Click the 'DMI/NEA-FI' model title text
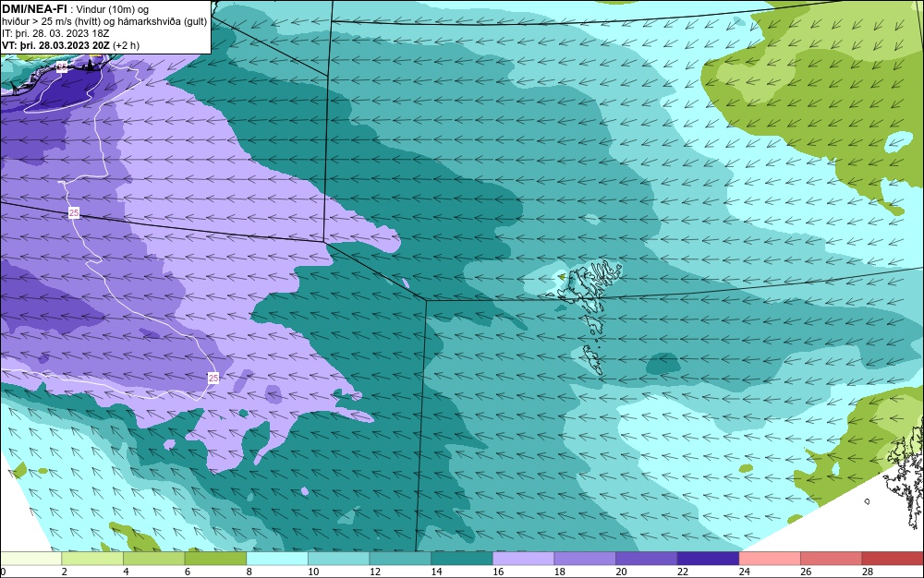 tap(34, 9)
